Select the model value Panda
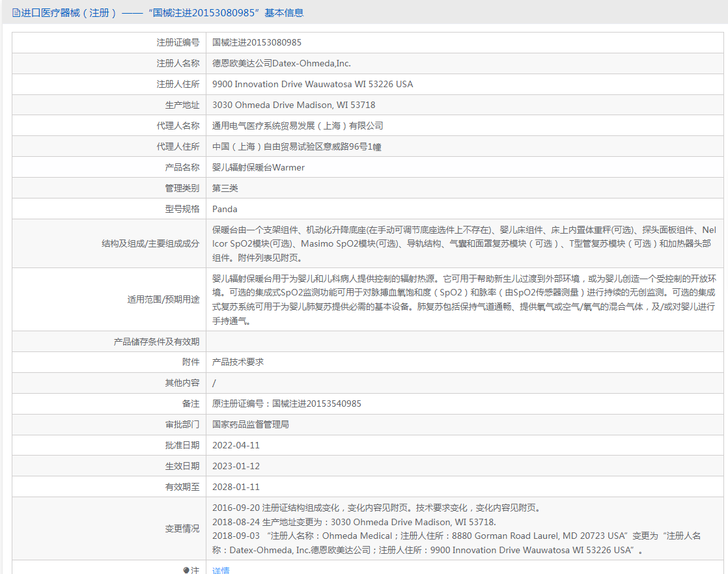 pyautogui.click(x=225, y=210)
